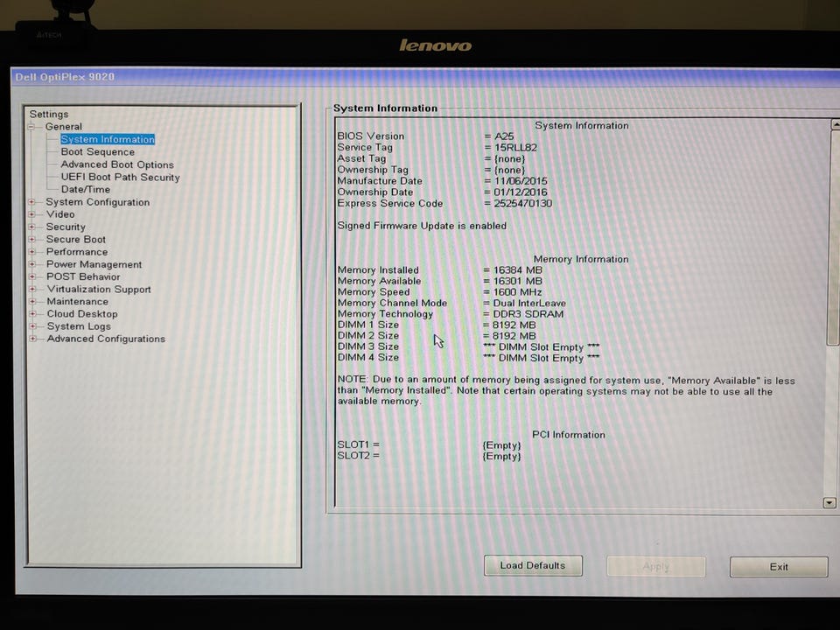The width and height of the screenshot is (840, 630).
Task: Click the greyed-out Apply button
Action: (655, 566)
